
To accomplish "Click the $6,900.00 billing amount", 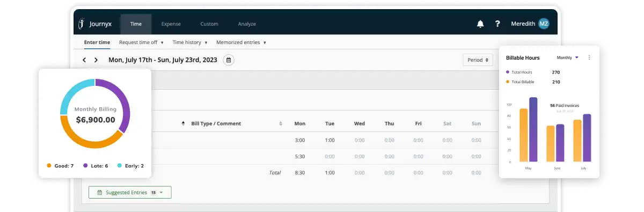I will pyautogui.click(x=95, y=120).
